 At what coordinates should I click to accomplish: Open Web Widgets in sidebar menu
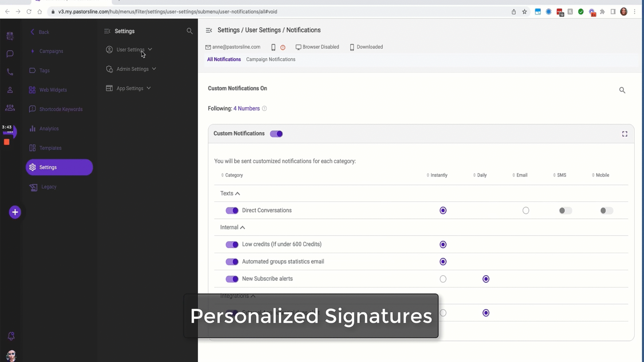[x=48, y=90]
